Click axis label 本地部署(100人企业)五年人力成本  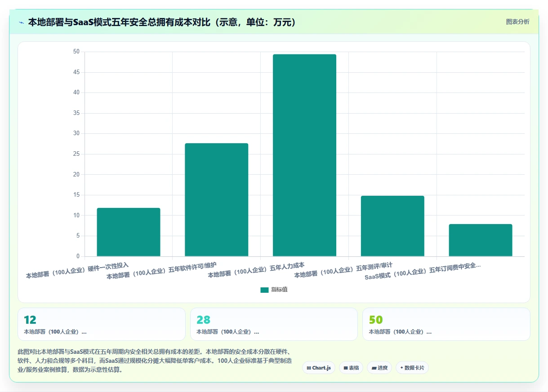(x=256, y=270)
